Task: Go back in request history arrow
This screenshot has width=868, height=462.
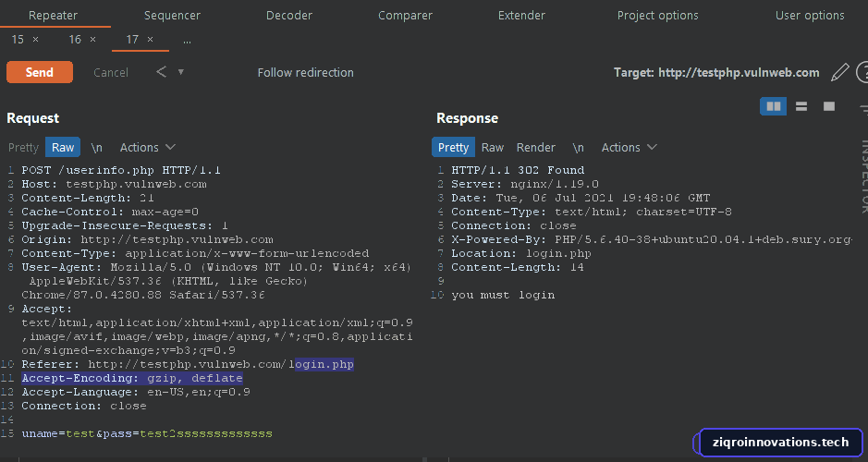Action: 161,72
